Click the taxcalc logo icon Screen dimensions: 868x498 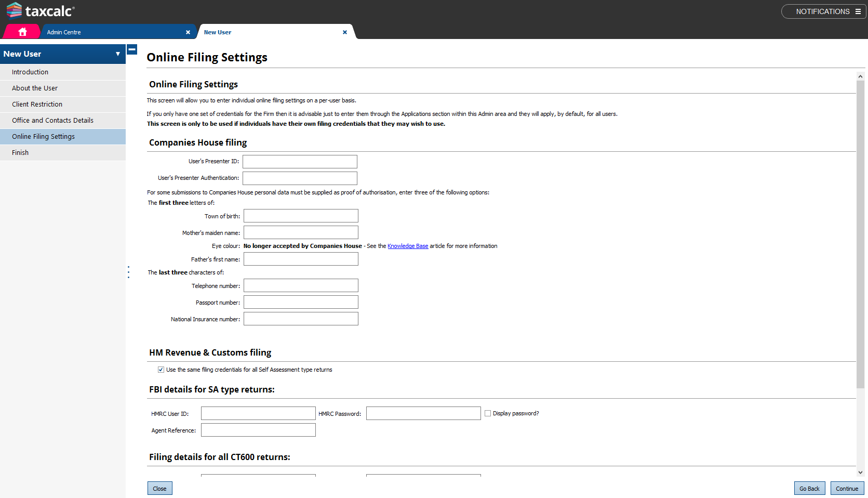tap(13, 10)
